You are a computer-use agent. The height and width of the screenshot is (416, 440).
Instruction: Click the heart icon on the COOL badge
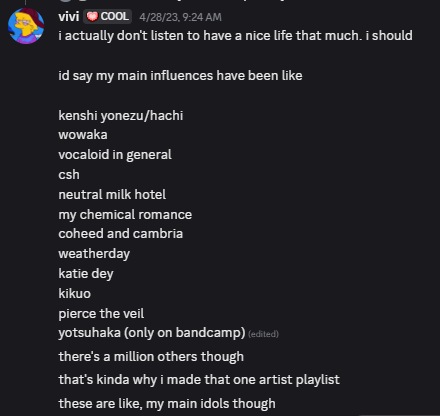click(x=92, y=17)
